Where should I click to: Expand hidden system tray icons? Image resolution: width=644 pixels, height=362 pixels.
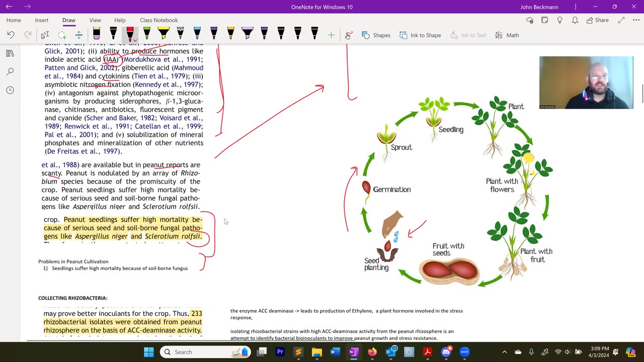(505, 352)
